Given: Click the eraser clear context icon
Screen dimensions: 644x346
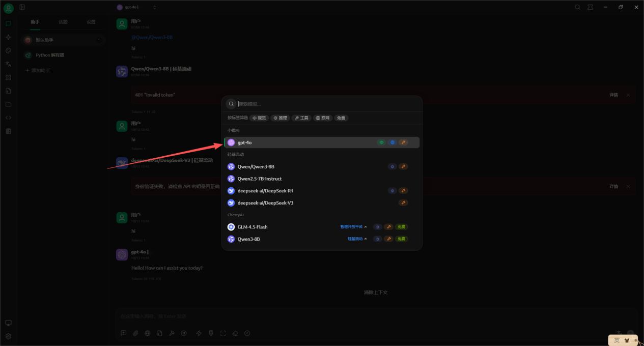Looking at the screenshot, I should 235,333.
